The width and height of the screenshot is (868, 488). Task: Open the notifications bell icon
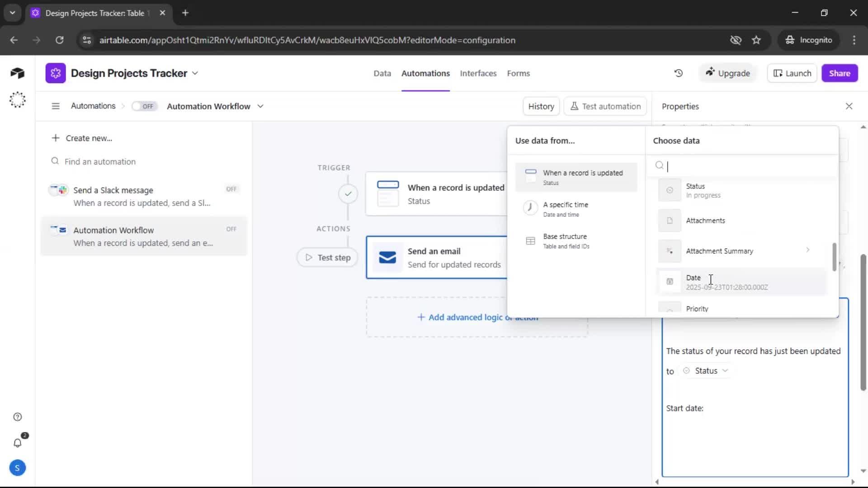tap(18, 443)
